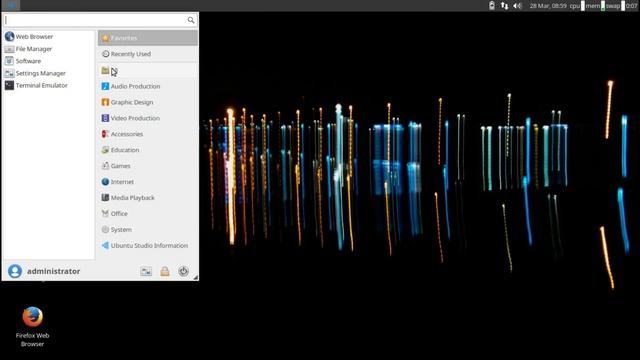Open the Ubuntu Studio Information category

pos(148,245)
